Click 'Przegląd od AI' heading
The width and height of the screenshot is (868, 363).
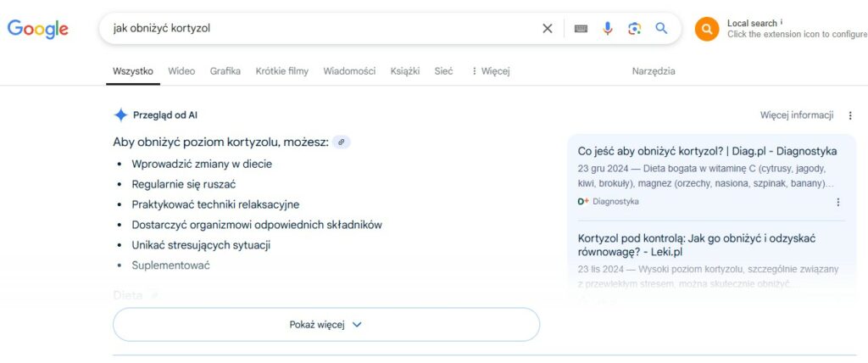pos(165,115)
